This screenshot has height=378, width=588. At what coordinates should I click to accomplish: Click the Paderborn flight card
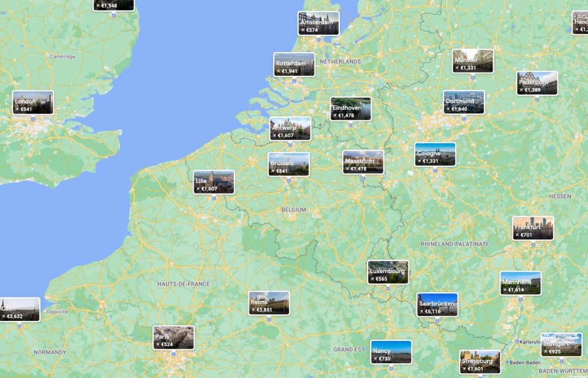click(x=537, y=83)
